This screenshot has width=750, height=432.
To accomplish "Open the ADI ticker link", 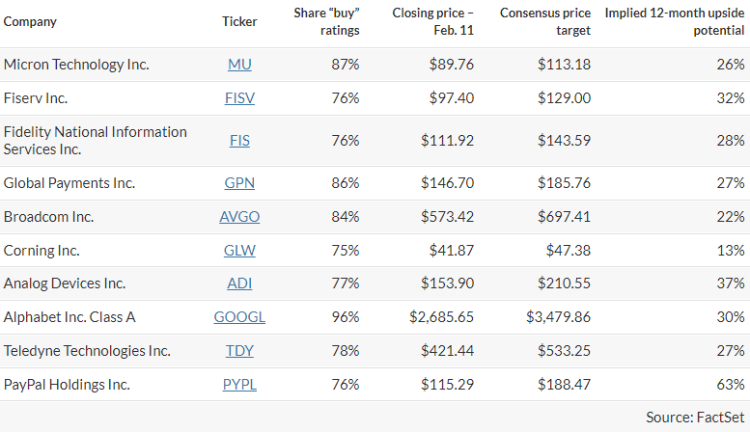I will [239, 283].
